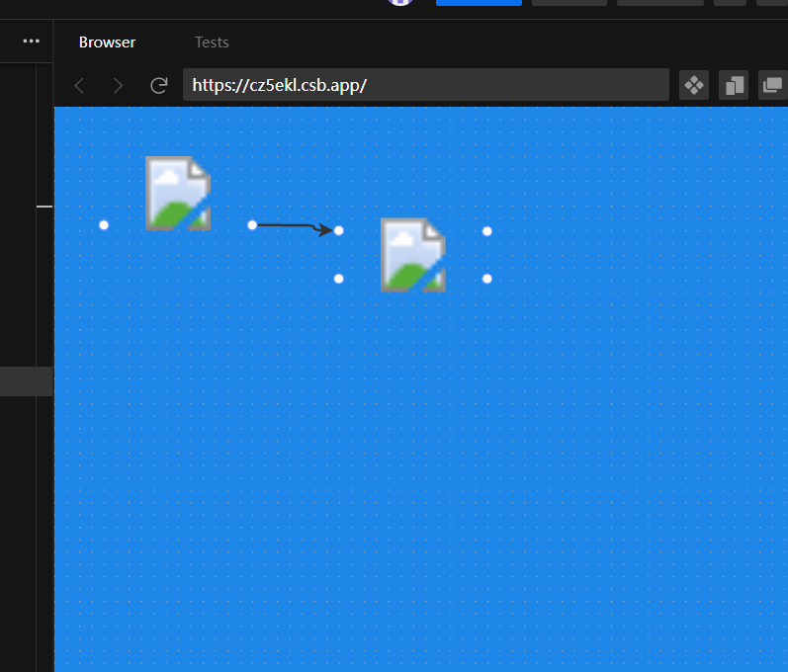Open the Tests tab
Screen dimensions: 788x672
[212, 42]
